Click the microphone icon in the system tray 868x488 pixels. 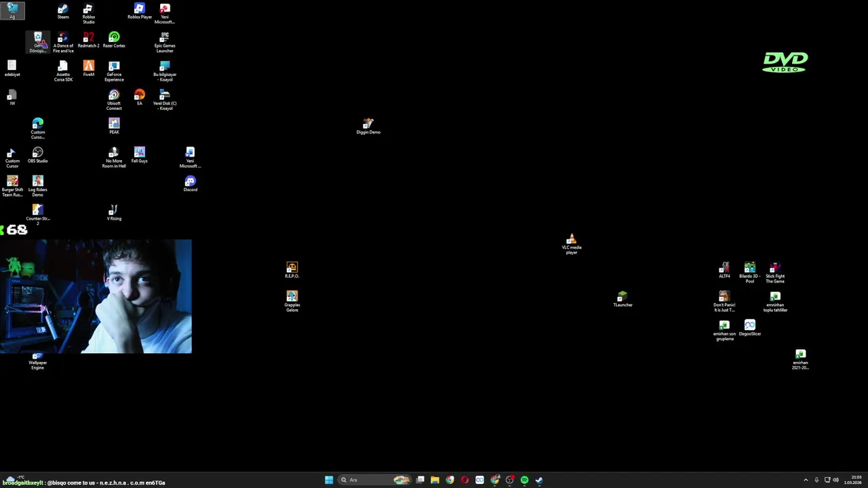[816, 480]
